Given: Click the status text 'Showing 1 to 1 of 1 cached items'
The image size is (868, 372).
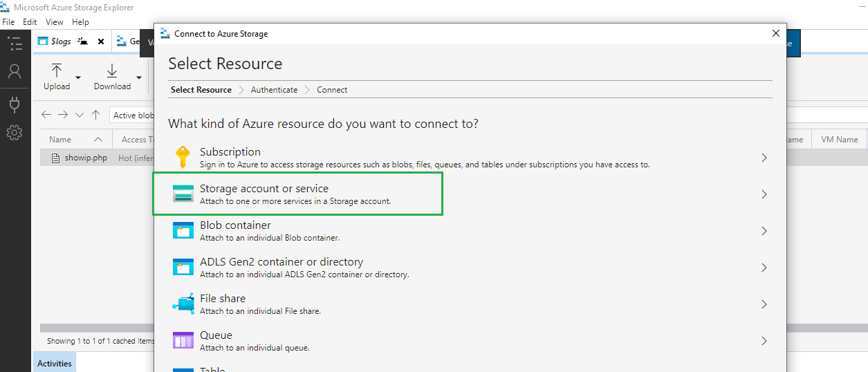Looking at the screenshot, I should (100, 341).
